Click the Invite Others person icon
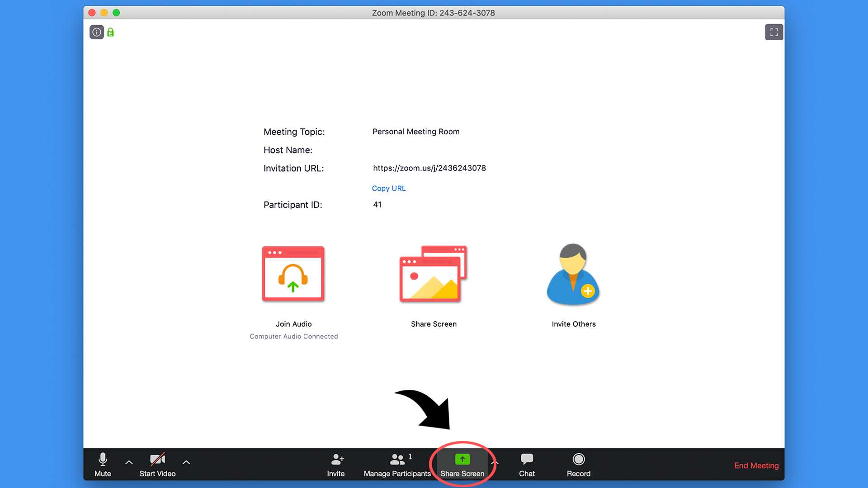Image resolution: width=868 pixels, height=488 pixels. (x=573, y=274)
